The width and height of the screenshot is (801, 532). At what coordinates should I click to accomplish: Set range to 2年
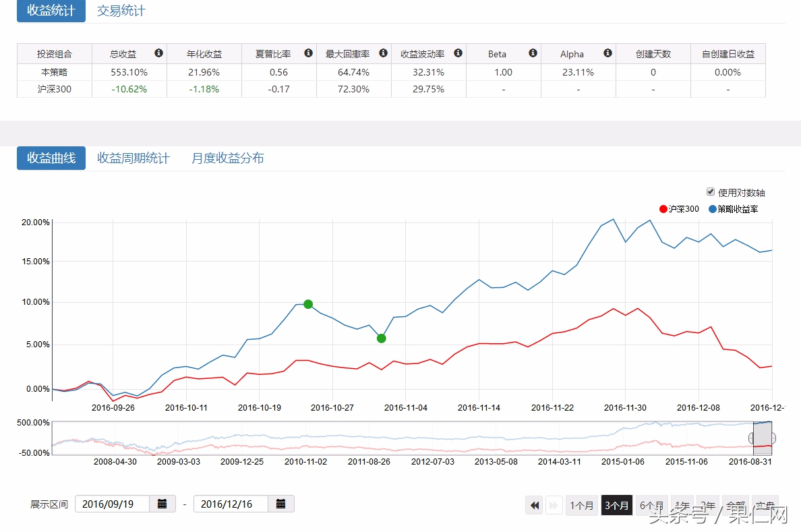click(x=708, y=506)
